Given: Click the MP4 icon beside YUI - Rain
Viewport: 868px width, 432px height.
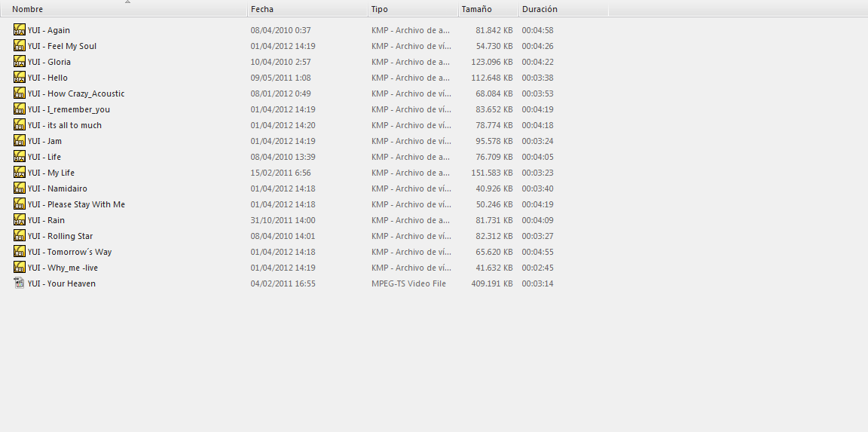Looking at the screenshot, I should click(x=20, y=220).
